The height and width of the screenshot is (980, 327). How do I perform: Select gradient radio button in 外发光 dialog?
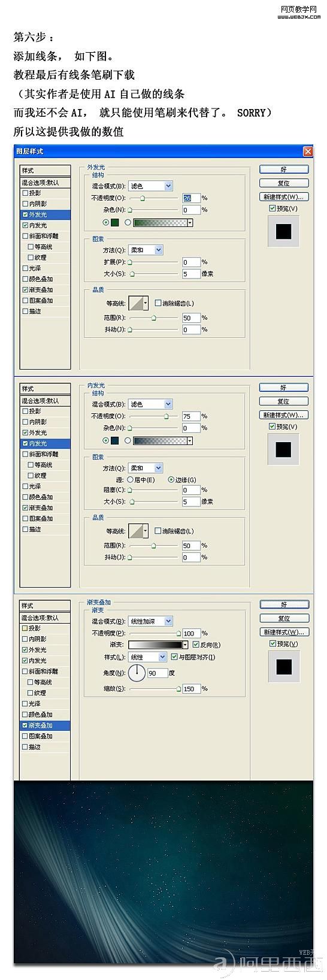[128, 222]
